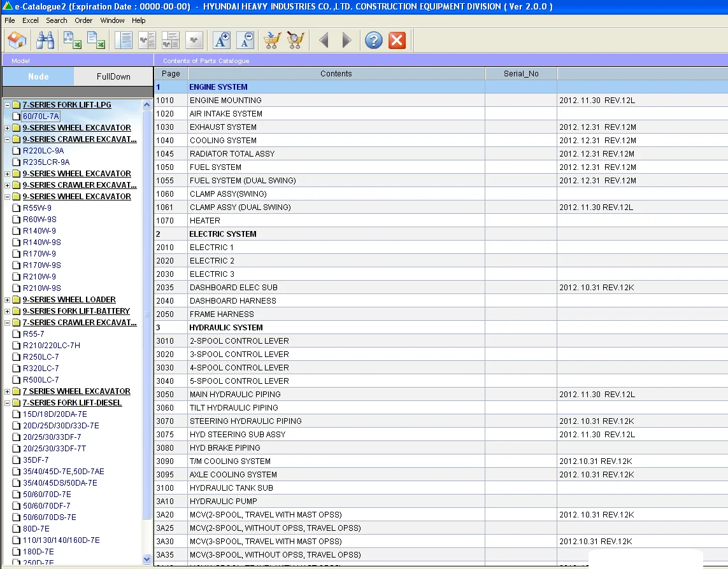The image size is (728, 569).
Task: Expand the 9-SERIES FORK LIFT-BATTERY folder
Action: point(8,311)
